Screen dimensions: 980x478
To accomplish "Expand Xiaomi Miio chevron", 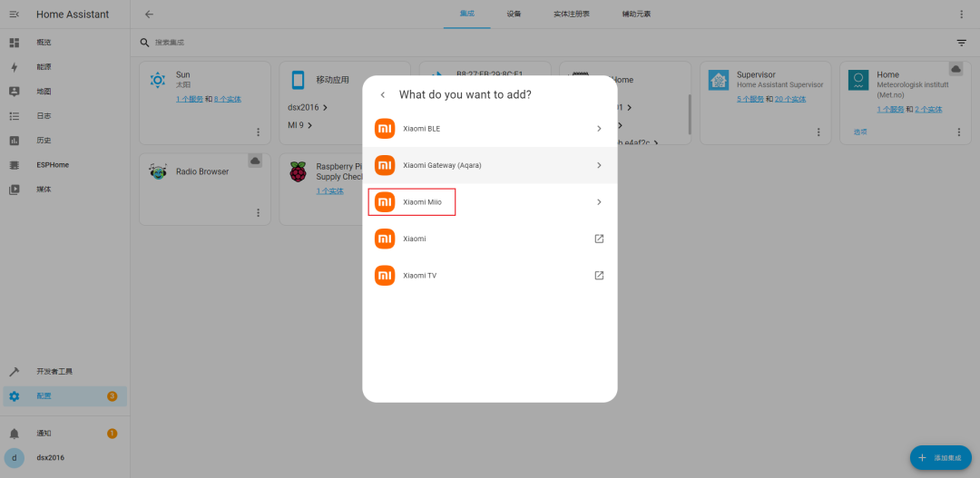I will point(599,202).
